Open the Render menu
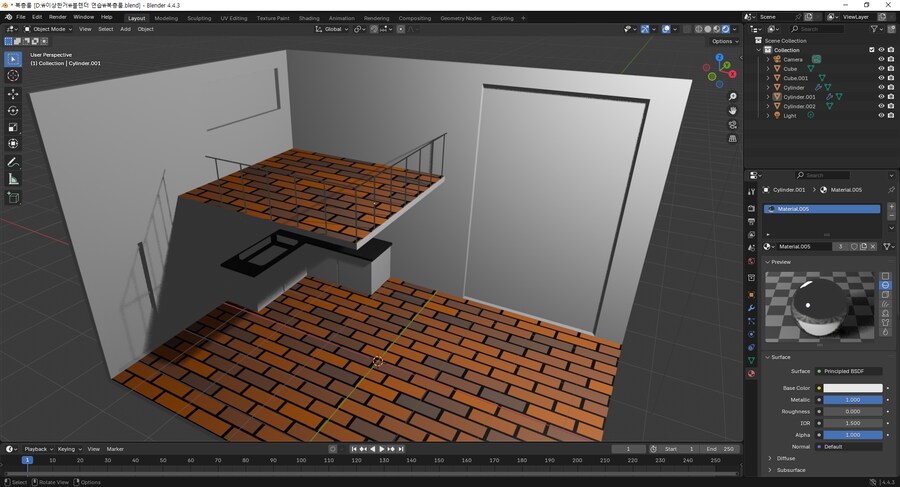Viewport: 900px width, 487px height. coord(58,17)
